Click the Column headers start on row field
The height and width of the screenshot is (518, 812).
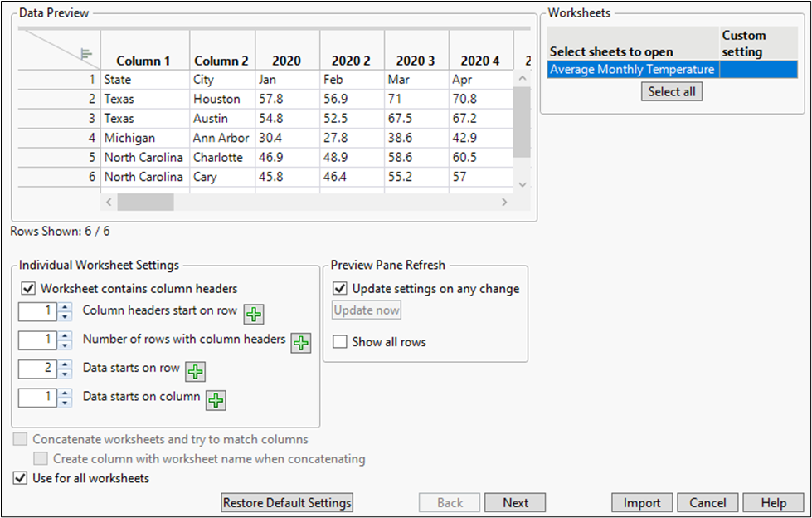(37, 311)
